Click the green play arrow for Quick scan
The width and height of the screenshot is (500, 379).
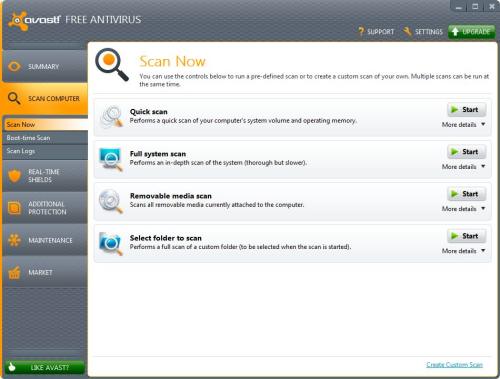454,110
